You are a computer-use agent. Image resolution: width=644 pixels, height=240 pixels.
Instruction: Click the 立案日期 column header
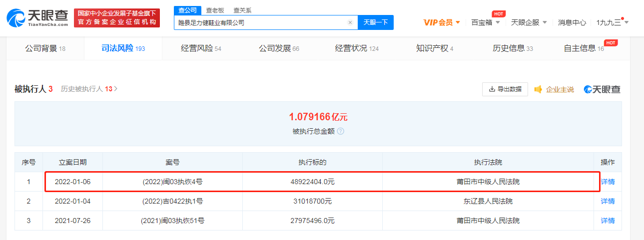coord(72,163)
